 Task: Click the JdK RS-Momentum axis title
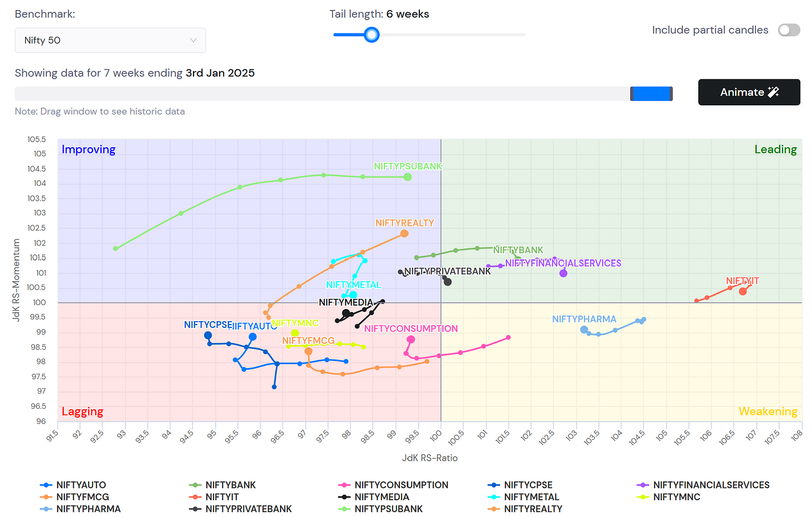tap(16, 280)
